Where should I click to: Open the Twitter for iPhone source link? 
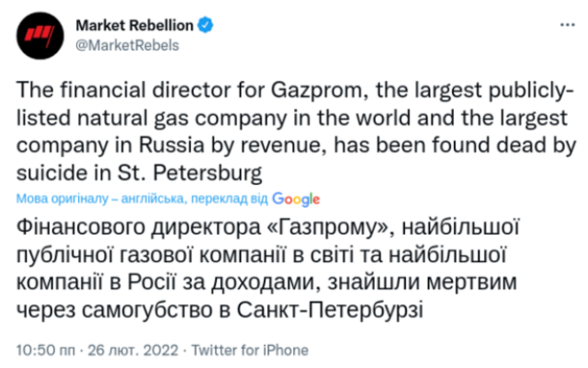(257, 351)
